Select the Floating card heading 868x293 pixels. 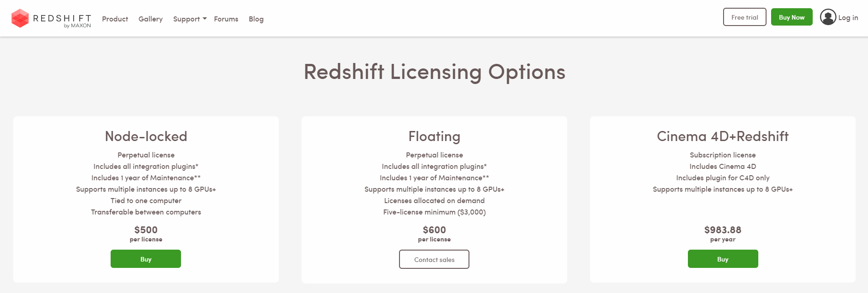click(434, 136)
